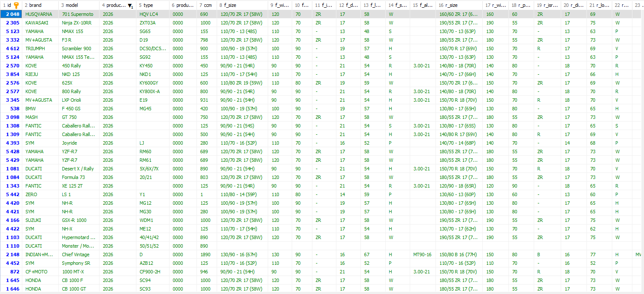
Task: Click the '130/90 - 16 (67H)' f_size cell
Action: 242,255
